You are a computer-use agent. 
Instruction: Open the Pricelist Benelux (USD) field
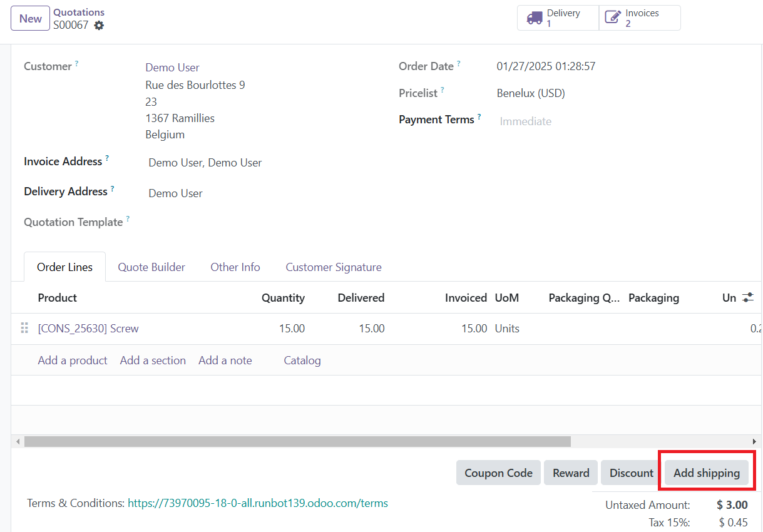(x=531, y=93)
